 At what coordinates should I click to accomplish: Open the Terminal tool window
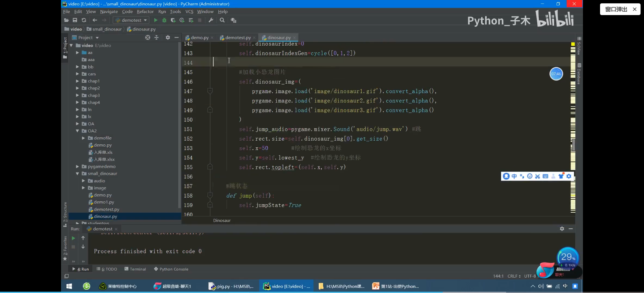coord(135,269)
